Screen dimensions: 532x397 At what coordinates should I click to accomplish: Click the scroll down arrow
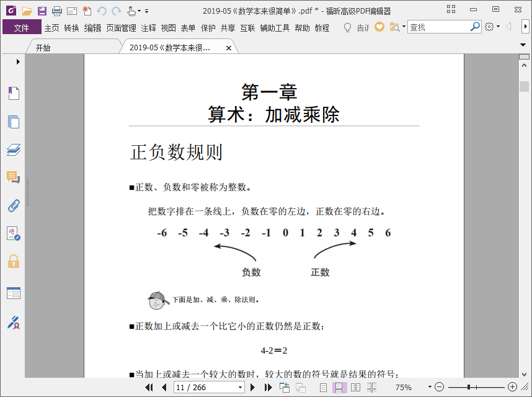[524, 374]
